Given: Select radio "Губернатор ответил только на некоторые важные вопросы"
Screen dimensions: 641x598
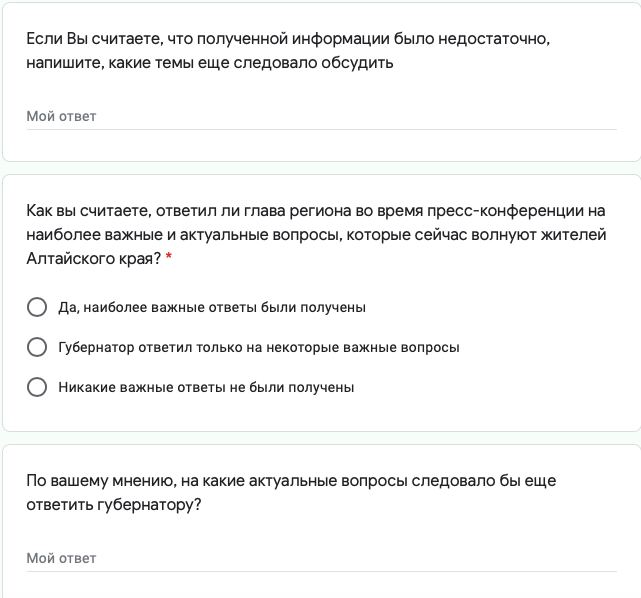Looking at the screenshot, I should 37,347.
